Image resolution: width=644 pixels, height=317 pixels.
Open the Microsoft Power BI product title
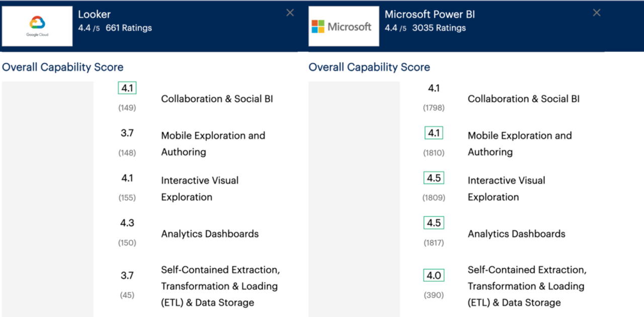click(429, 15)
